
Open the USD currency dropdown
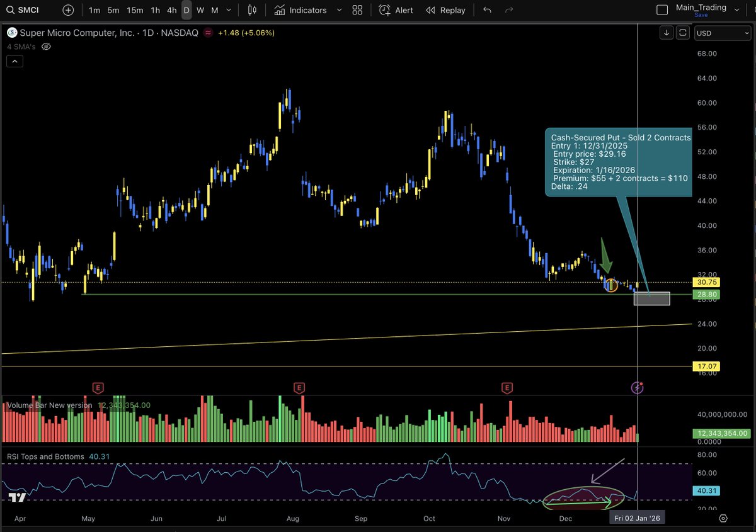coord(723,33)
